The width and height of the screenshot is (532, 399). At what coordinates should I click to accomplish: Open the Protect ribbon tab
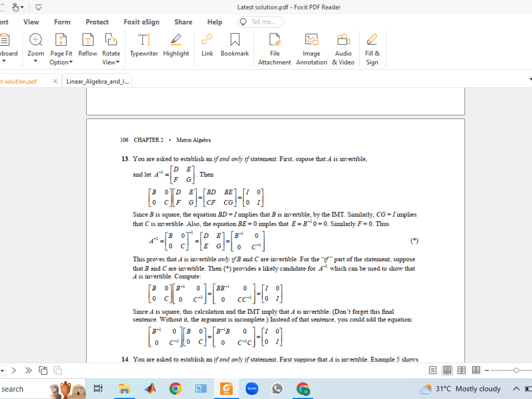97,22
